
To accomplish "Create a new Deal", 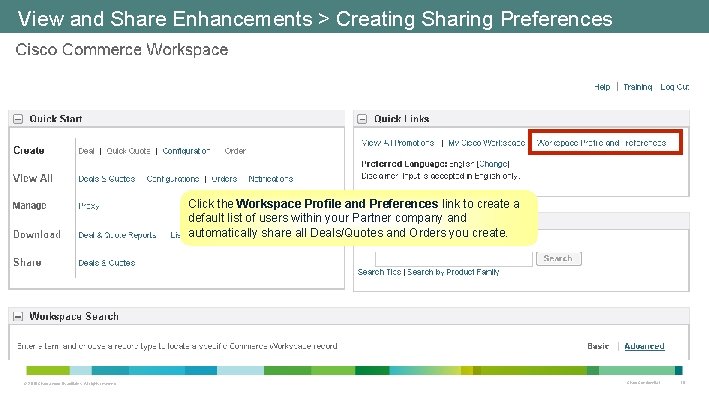I will pyautogui.click(x=86, y=151).
